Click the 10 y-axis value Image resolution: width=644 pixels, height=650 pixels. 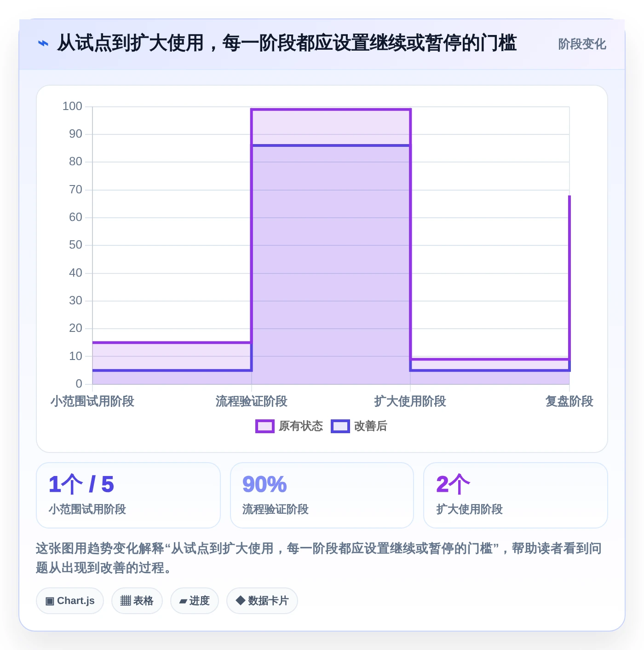pyautogui.click(x=75, y=356)
